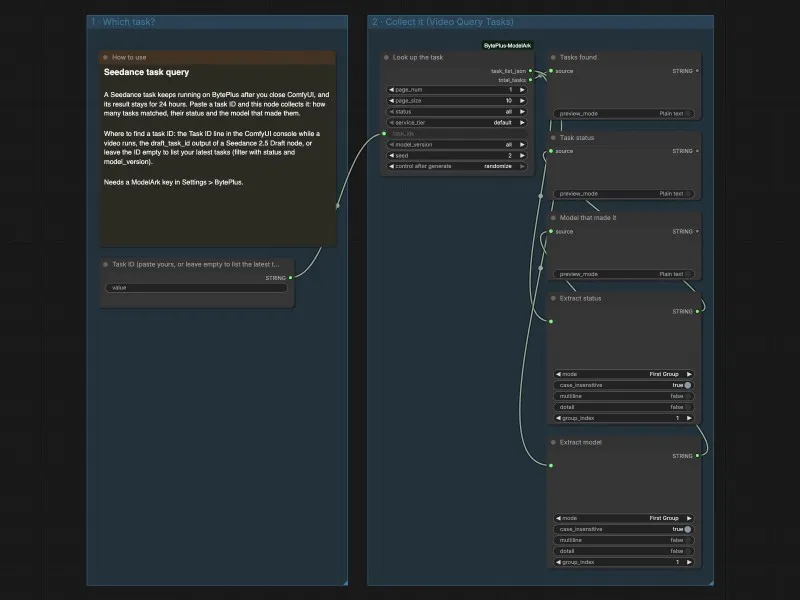Enable multiline in Extract model node
This screenshot has width=800, height=600.
(623, 540)
